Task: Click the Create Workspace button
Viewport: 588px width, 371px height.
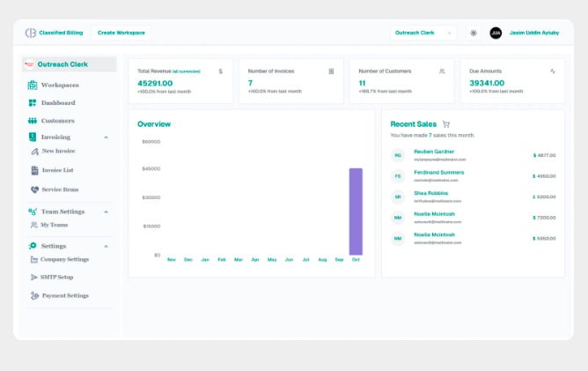Action: pyautogui.click(x=121, y=33)
